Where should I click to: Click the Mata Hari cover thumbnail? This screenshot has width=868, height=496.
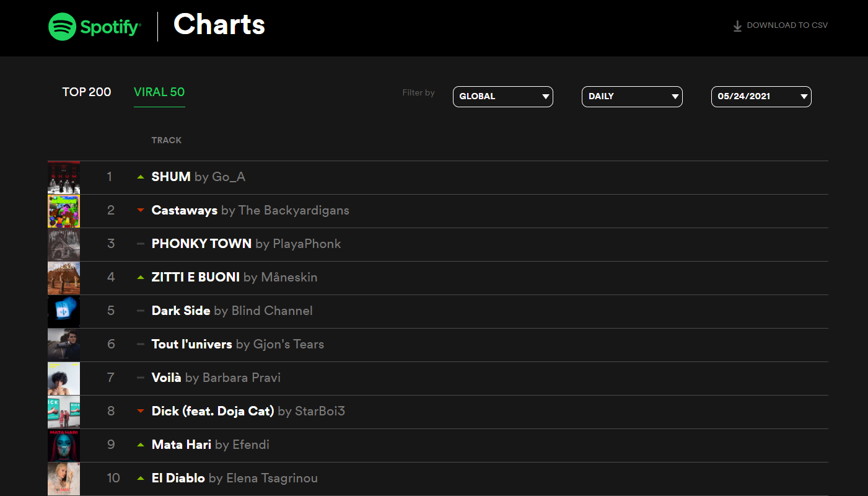64,445
